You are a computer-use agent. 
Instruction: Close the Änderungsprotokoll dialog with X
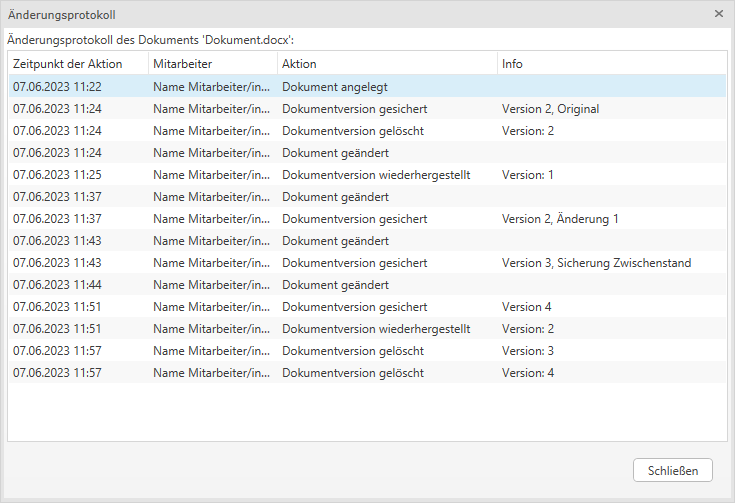719,14
